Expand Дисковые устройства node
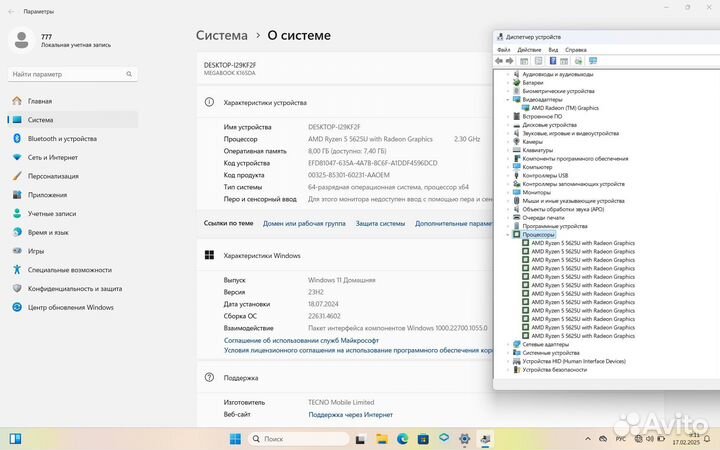This screenshot has width=720, height=450. pos(508,125)
